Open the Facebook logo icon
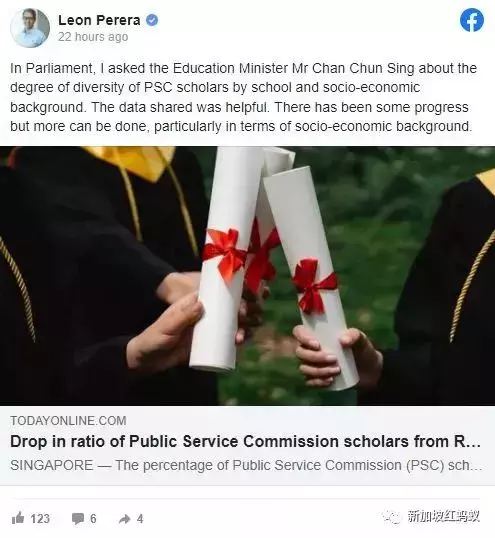 pyautogui.click(x=472, y=20)
